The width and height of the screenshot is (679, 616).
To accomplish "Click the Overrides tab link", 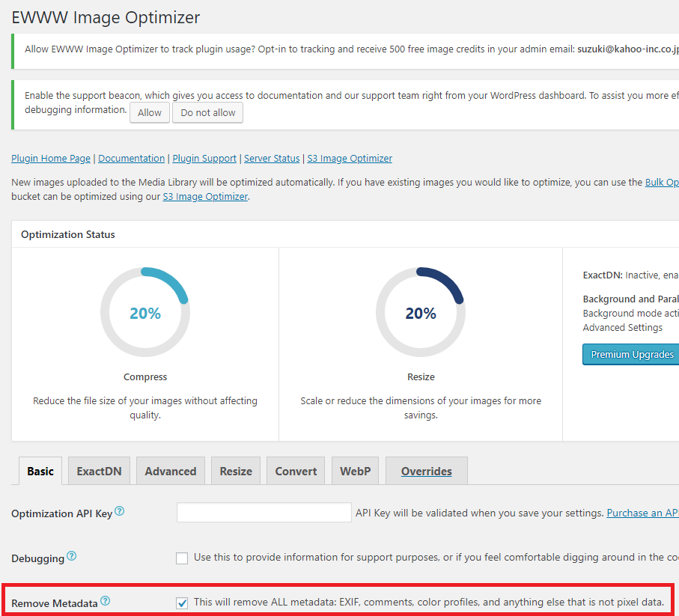I will click(426, 471).
